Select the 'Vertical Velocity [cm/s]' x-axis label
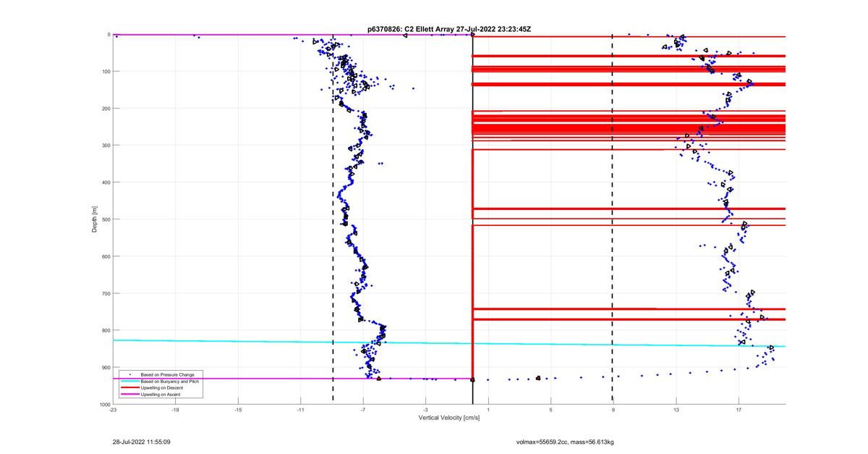 (x=449, y=418)
